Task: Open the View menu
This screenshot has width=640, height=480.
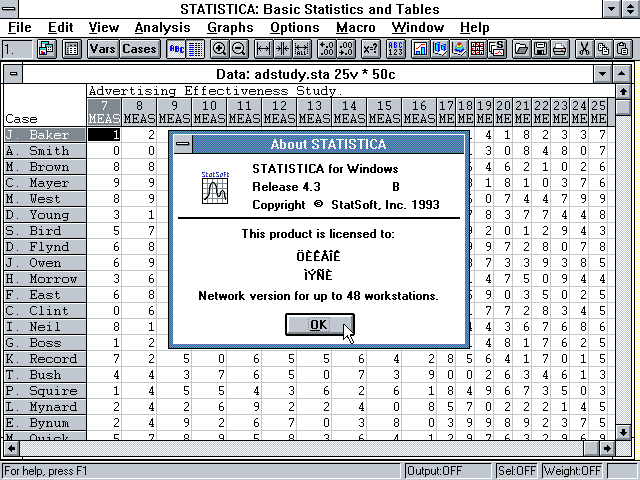Action: click(104, 27)
